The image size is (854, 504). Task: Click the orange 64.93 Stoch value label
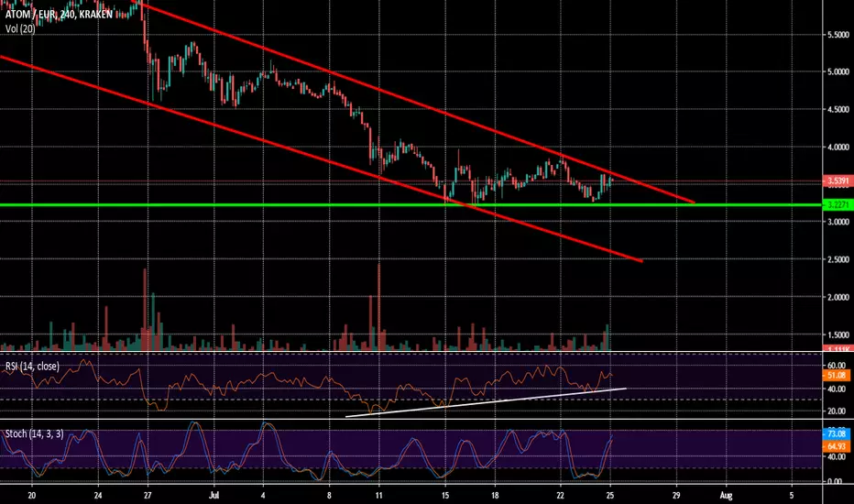836,446
